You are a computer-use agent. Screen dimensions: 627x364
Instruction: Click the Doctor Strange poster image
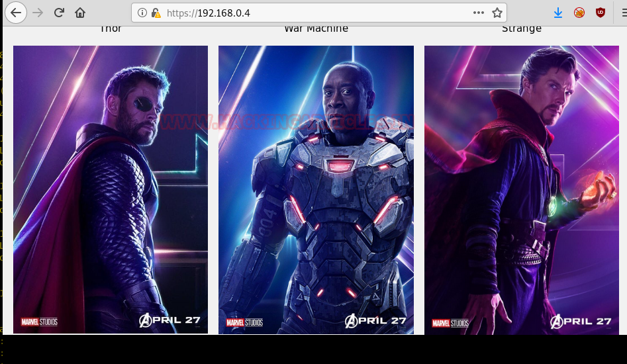(x=522, y=190)
